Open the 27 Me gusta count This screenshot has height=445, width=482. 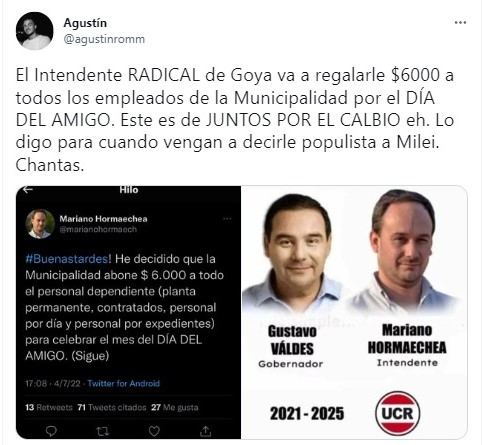point(175,407)
